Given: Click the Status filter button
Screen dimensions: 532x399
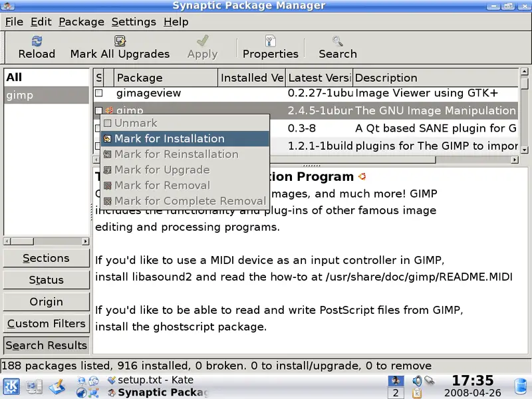Looking at the screenshot, I should pos(46,280).
